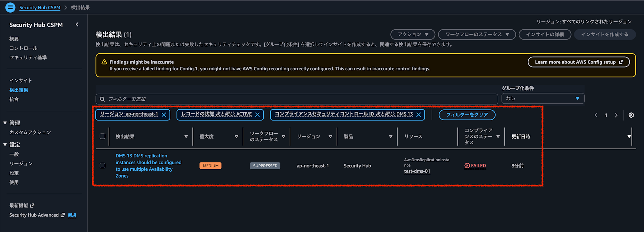Screen dimensions: 644x232
Task: Sort by 更新日時 column arrow
Action: tap(629, 137)
